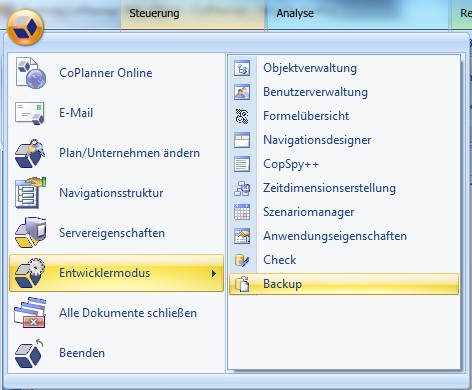Image resolution: width=472 pixels, height=390 pixels.
Task: Click the Zeitdimensionserstellung icon
Action: pos(242,188)
